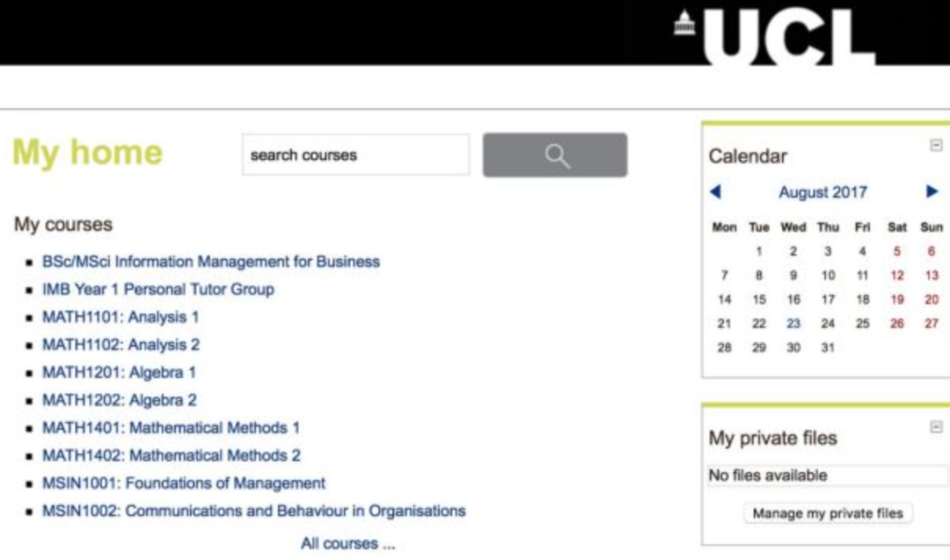950x560 pixels.
Task: Open IMB Year 1 Personal Tutor Group
Action: (x=158, y=289)
